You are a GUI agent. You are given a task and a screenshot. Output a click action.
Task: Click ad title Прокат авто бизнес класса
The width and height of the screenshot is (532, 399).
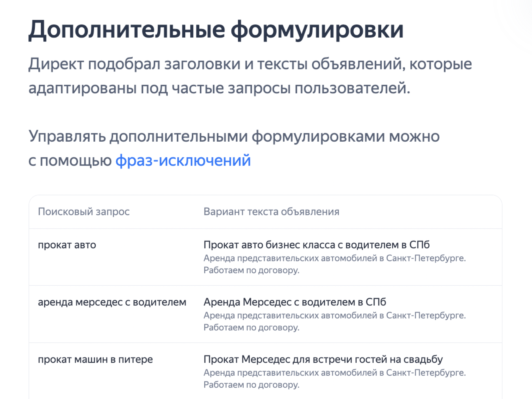316,245
